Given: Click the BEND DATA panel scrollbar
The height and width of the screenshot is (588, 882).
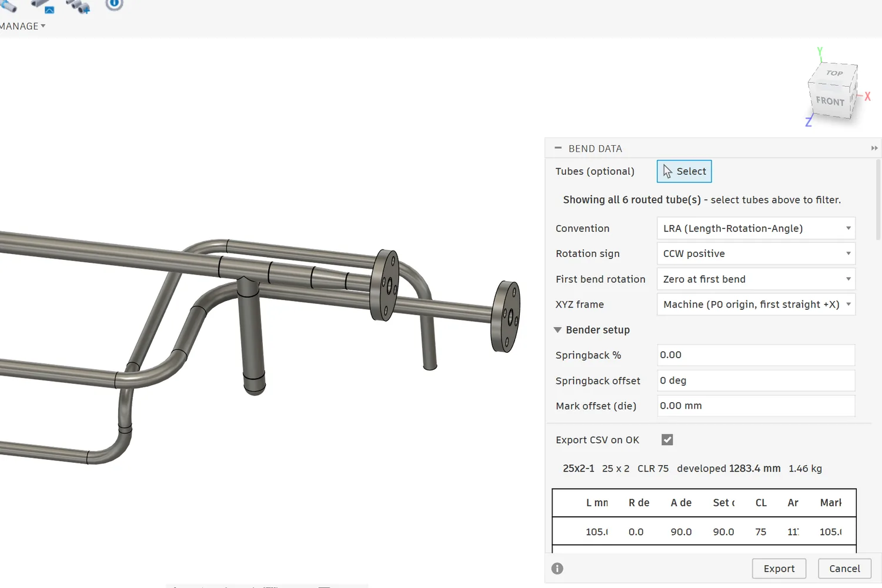Looking at the screenshot, I should [878, 200].
